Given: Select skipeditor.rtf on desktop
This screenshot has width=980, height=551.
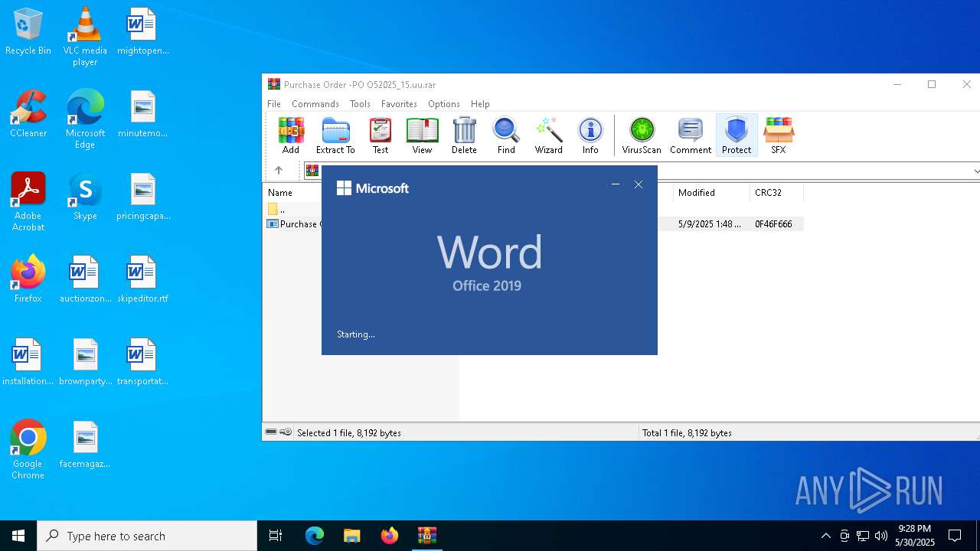Looking at the screenshot, I should click(x=142, y=280).
